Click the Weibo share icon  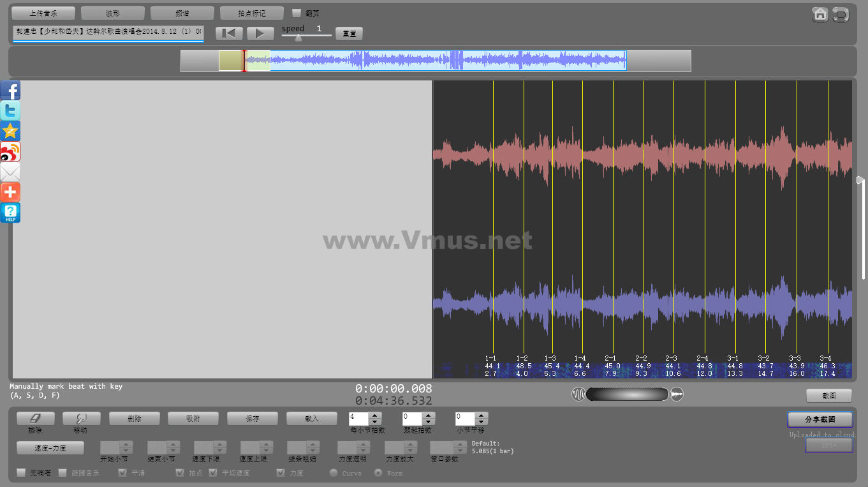point(10,152)
